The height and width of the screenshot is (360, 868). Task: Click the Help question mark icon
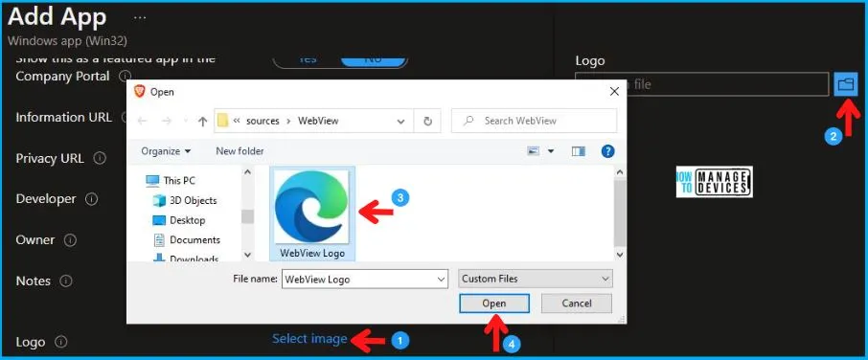point(607,151)
